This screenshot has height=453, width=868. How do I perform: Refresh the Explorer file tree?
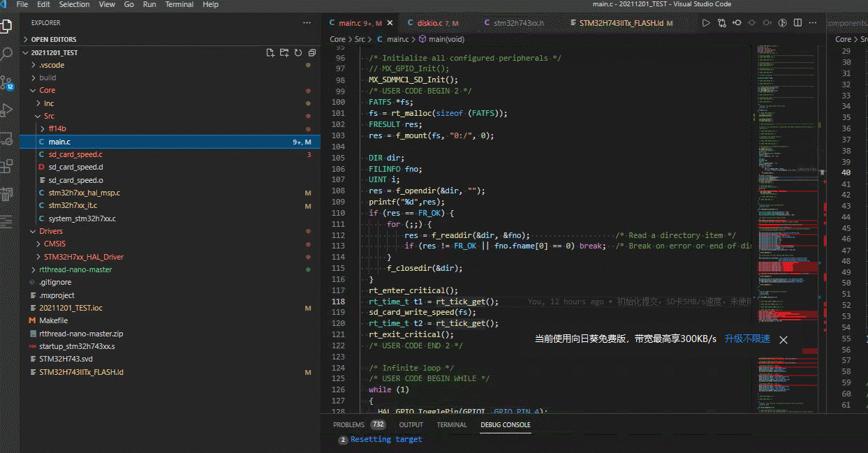pyautogui.click(x=297, y=53)
